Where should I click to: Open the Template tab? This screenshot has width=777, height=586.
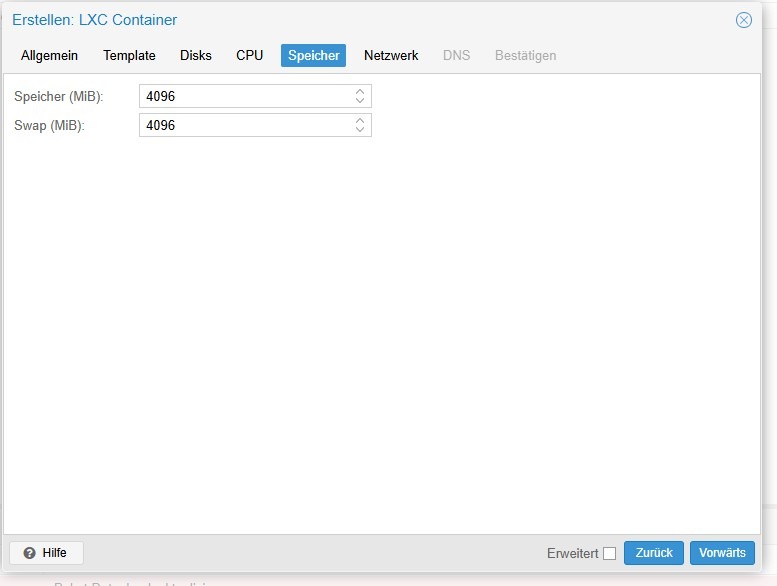(129, 55)
